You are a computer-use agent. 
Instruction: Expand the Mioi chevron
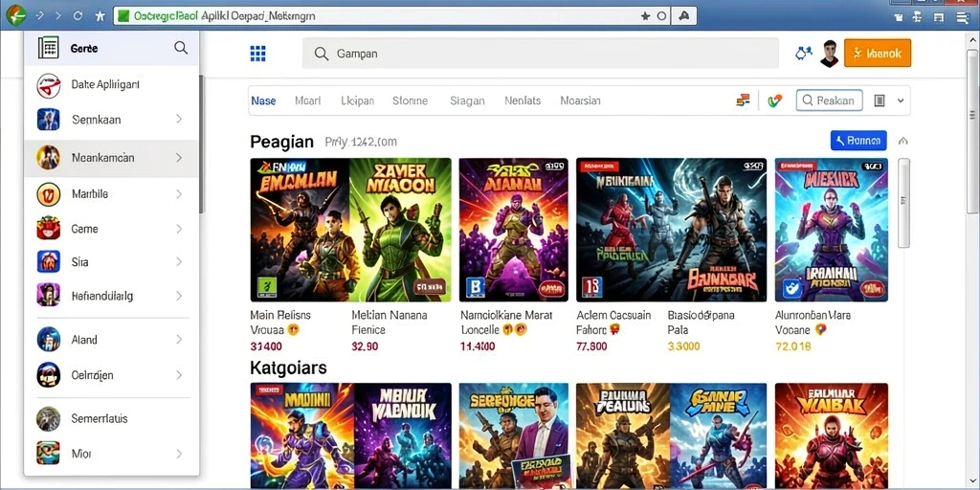pyautogui.click(x=179, y=454)
